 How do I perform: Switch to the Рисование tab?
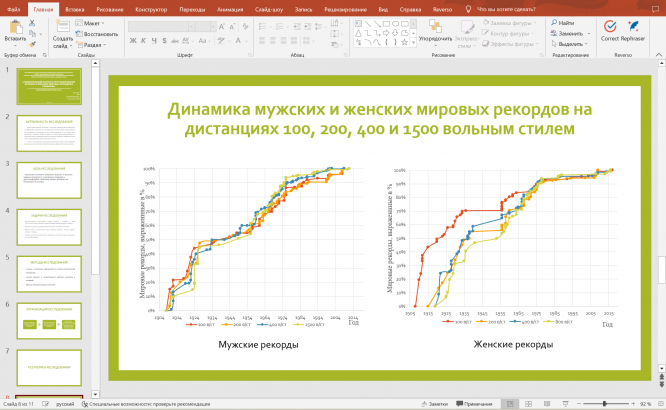[x=110, y=9]
